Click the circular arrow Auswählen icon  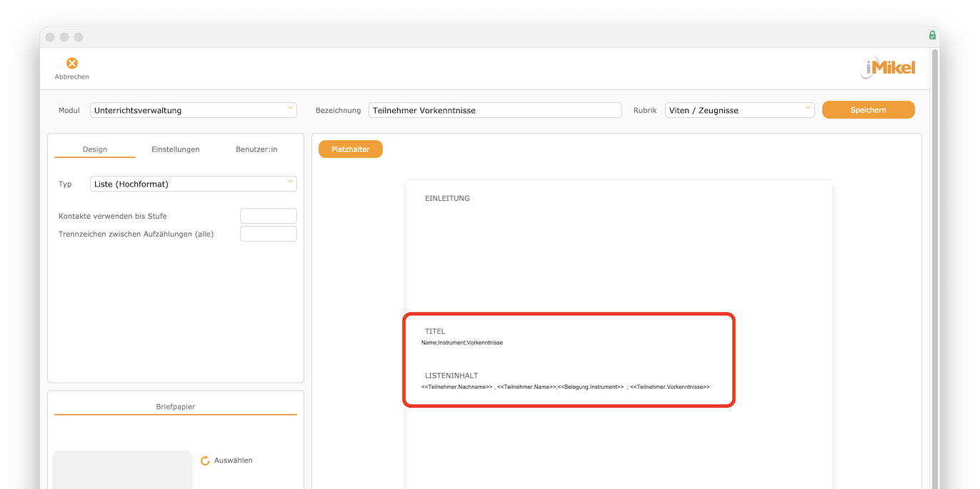tap(205, 460)
